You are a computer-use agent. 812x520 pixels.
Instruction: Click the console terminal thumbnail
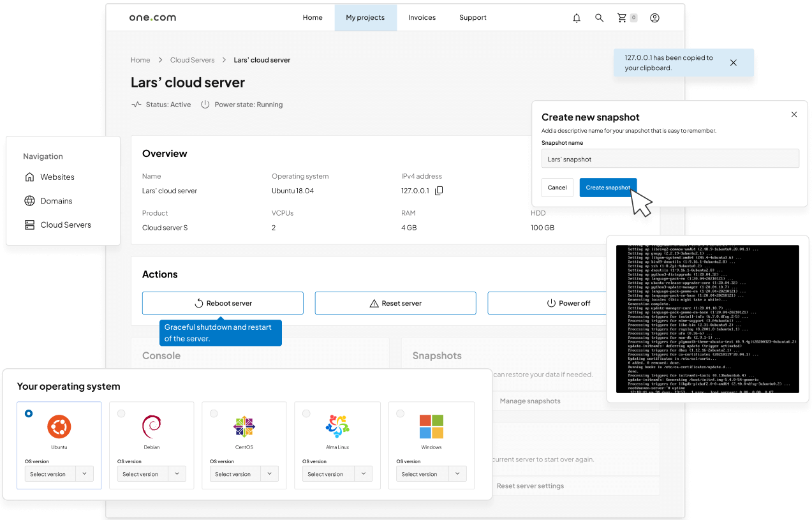click(x=707, y=319)
